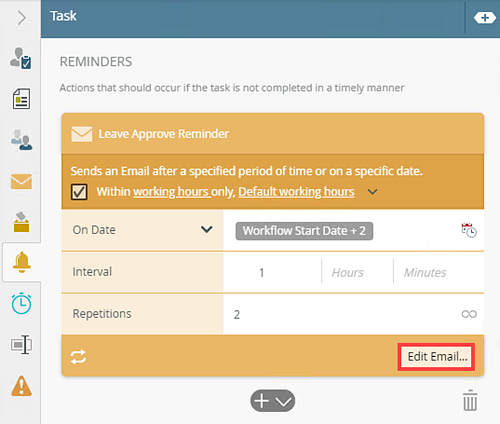This screenshot has height=424, width=500.
Task: Open the form layout icon in sidebar
Action: click(x=21, y=99)
